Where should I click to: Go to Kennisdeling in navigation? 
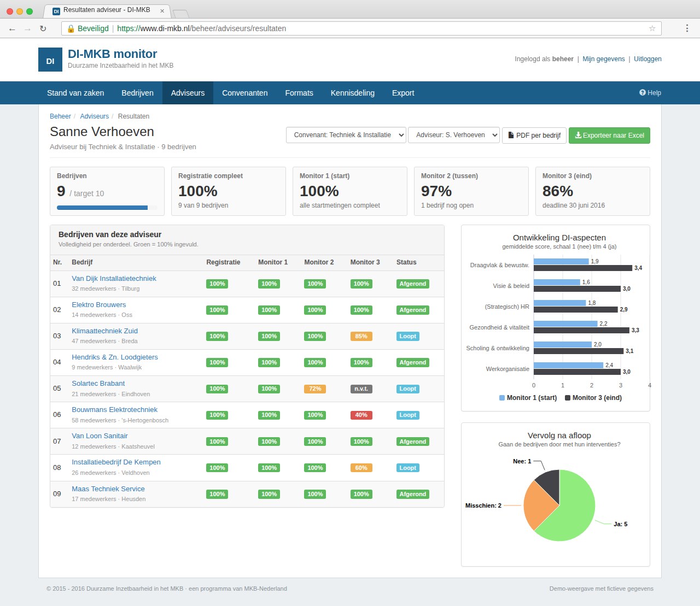(353, 93)
